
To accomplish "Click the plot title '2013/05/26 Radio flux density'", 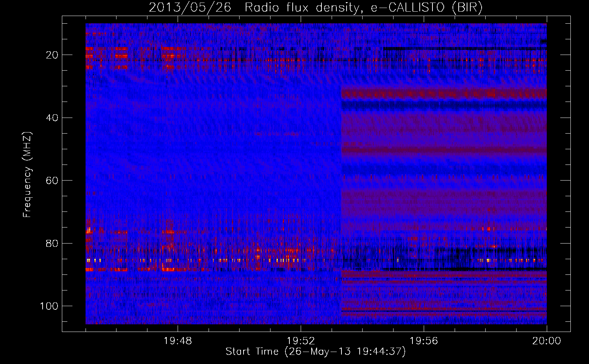I will (316, 8).
